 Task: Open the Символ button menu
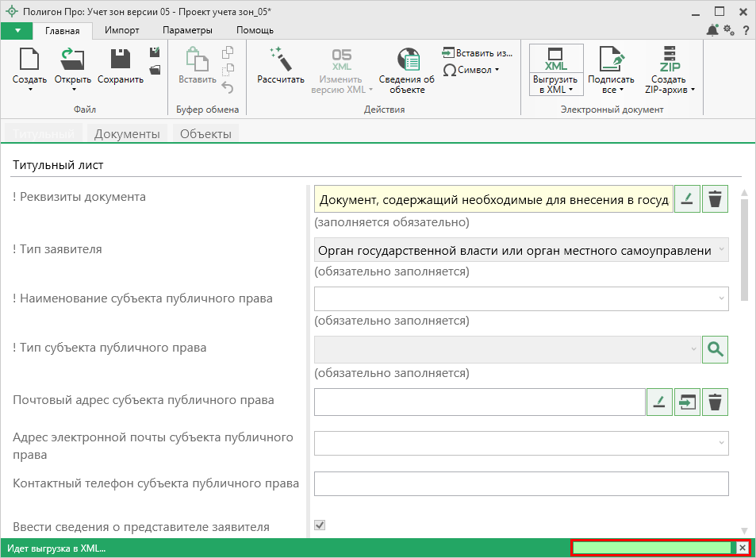click(473, 70)
